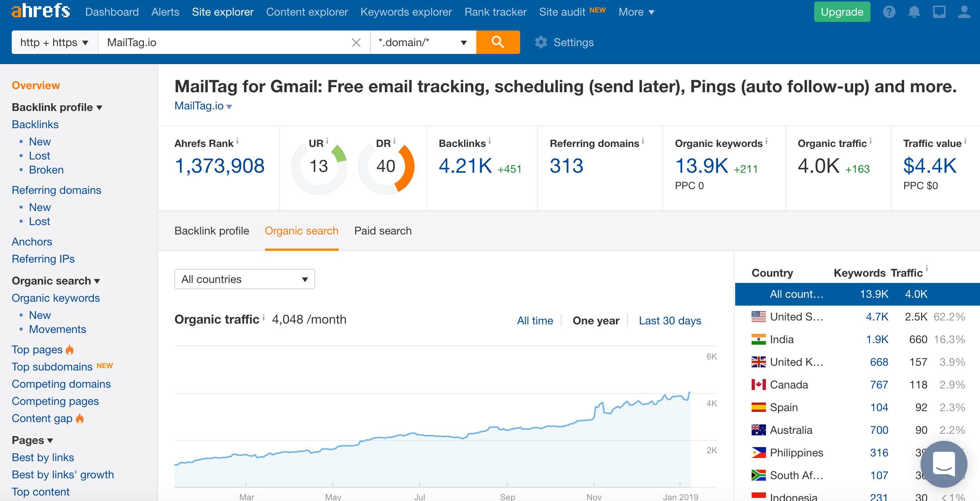This screenshot has height=501, width=980.
Task: Click the 4.21K backlinks value
Action: pos(465,166)
